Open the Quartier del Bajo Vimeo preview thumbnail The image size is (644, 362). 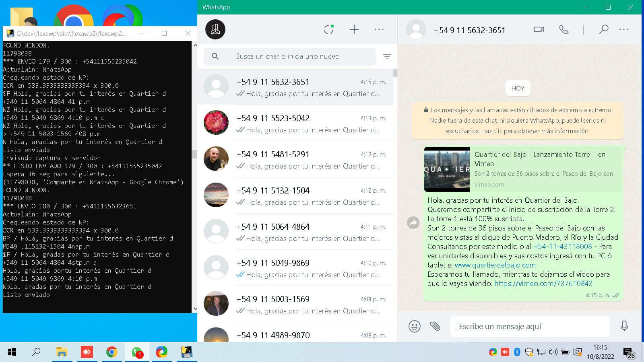447,169
